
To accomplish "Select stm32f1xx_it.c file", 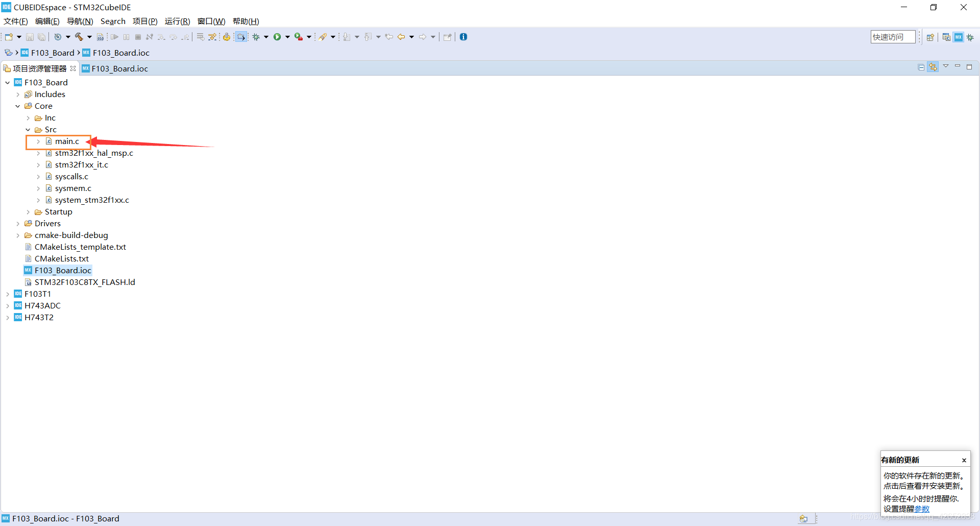I will pos(82,165).
